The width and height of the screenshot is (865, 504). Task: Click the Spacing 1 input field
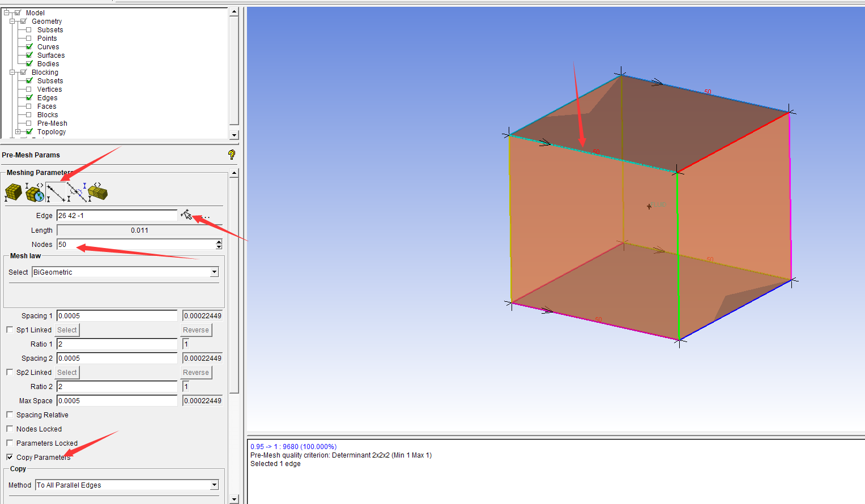(x=117, y=316)
